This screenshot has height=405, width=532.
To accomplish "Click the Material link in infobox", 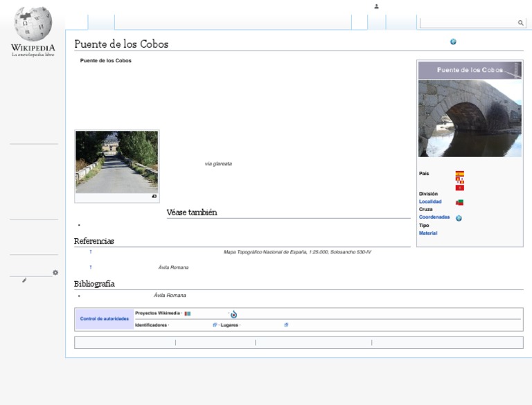I will 427,233.
